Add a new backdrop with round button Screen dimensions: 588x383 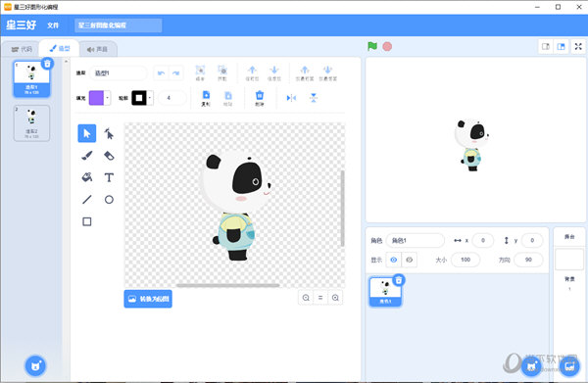569,365
